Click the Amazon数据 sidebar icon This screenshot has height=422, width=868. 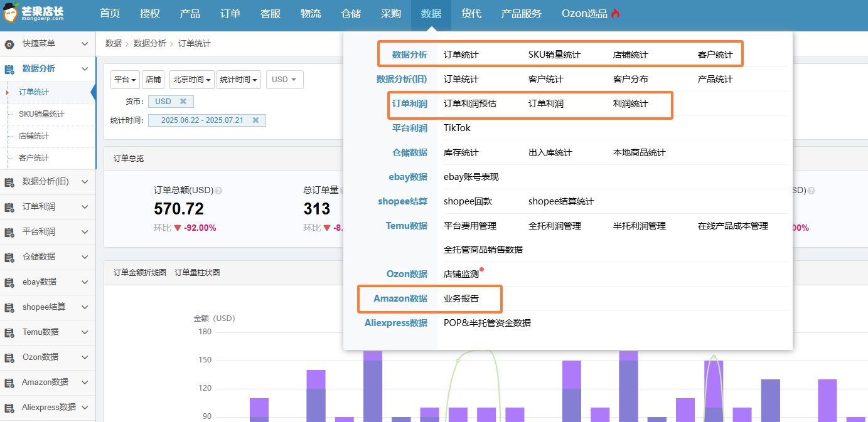[9, 382]
